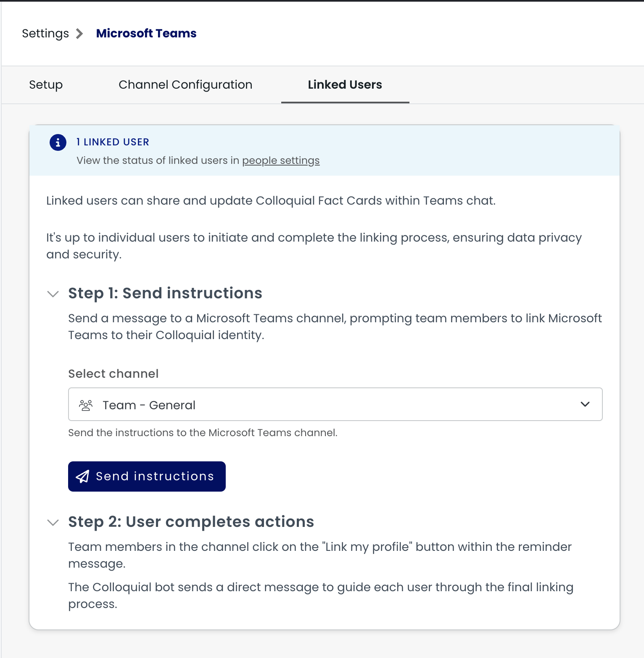The height and width of the screenshot is (658, 644).
Task: Click the people group icon in channel selector
Action: click(86, 405)
